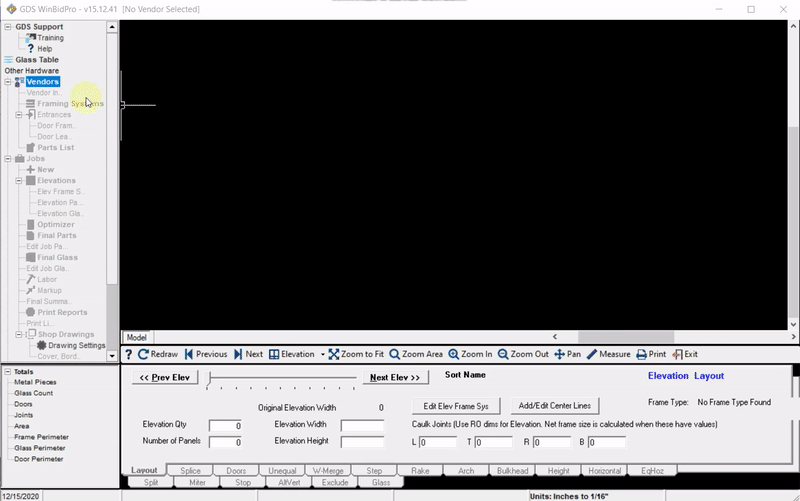Image resolution: width=800 pixels, height=501 pixels.
Task: Switch to the Splice tab
Action: (190, 470)
